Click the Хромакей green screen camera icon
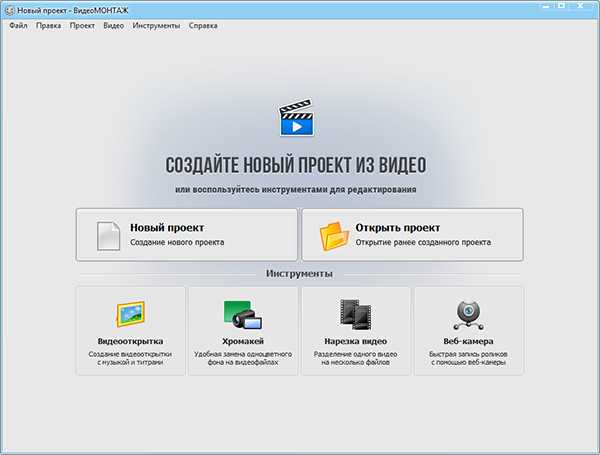600x455 pixels. (x=243, y=315)
